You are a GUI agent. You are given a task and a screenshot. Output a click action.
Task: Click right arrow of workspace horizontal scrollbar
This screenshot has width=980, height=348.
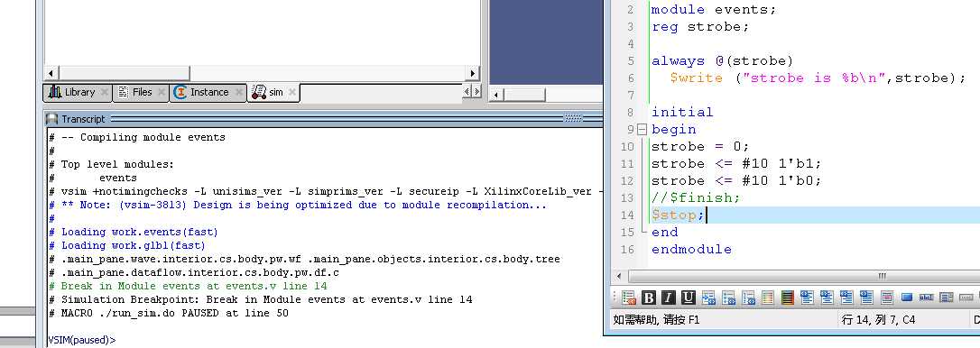pyautogui.click(x=473, y=73)
